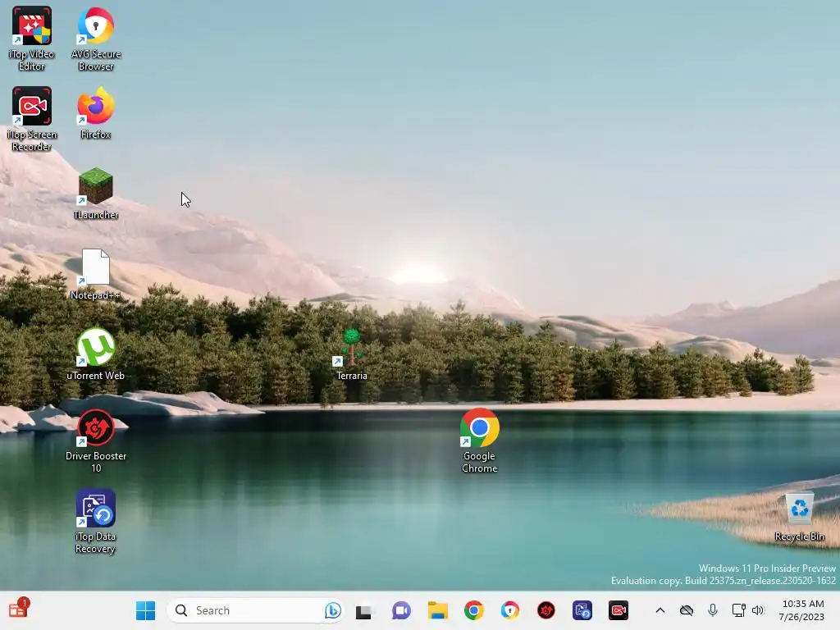Select the AVG Secure Browser desktop shortcut

[96, 39]
